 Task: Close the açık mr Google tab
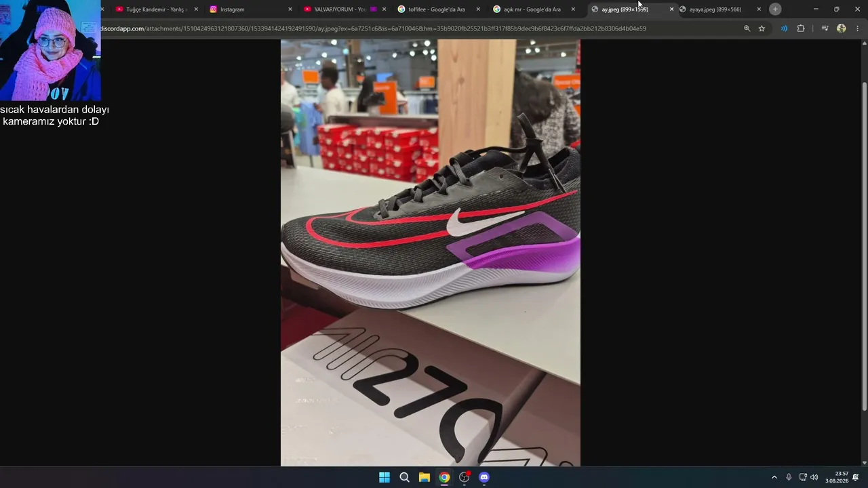pyautogui.click(x=573, y=9)
